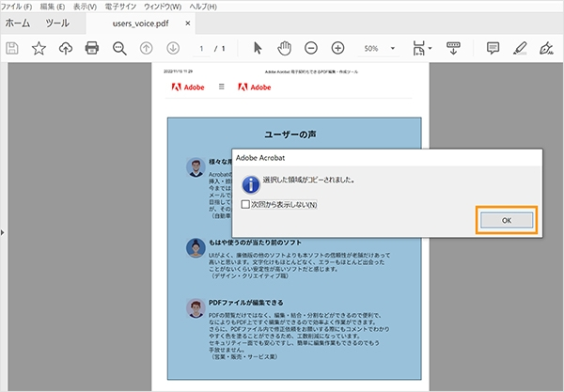Click the zoom out minus icon
Viewport: 564px width, 392px height.
[x=310, y=48]
